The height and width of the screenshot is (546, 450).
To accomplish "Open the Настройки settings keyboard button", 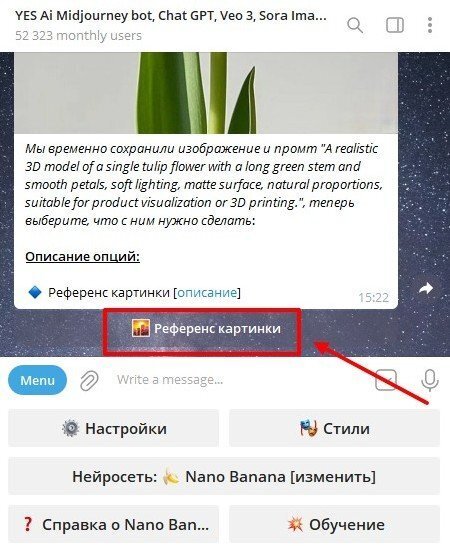I will (x=114, y=428).
